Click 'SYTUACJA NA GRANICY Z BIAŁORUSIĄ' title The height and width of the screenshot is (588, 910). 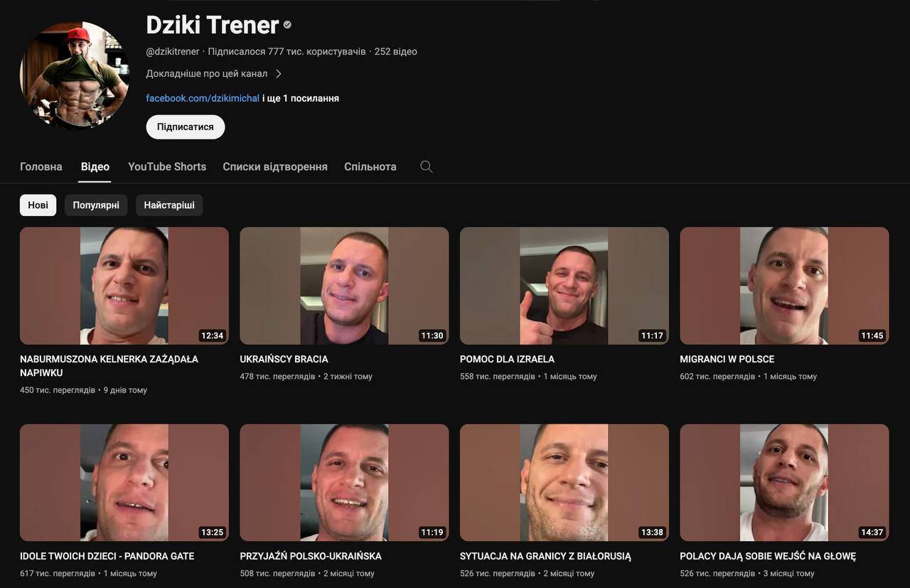tap(545, 556)
